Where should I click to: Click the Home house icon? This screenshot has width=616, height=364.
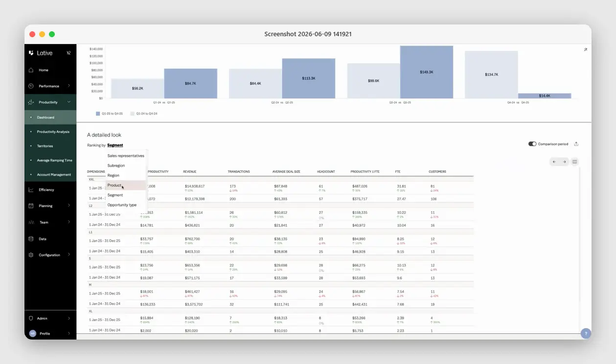pos(31,70)
